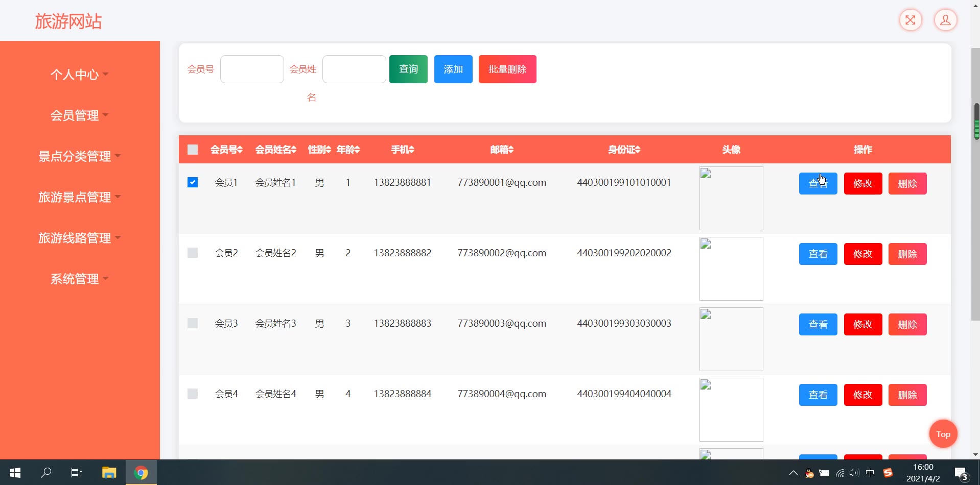Click the 批量删除 button

point(507,69)
